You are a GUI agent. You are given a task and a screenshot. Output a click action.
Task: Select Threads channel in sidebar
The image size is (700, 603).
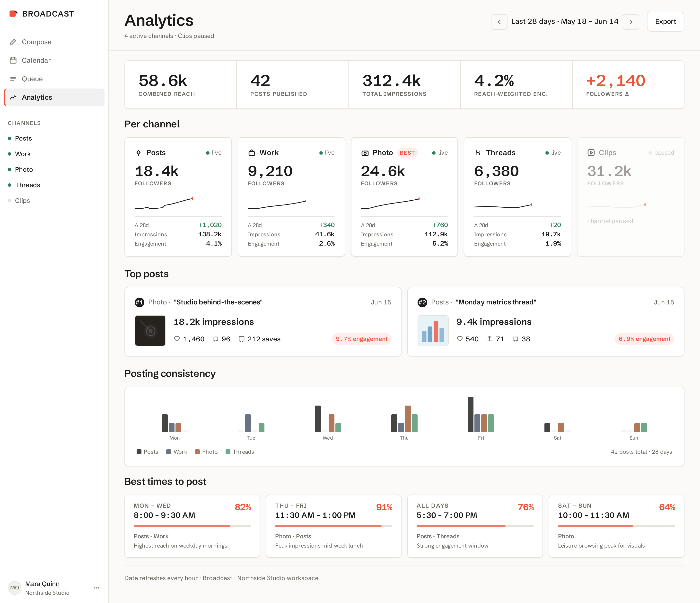[x=54, y=185]
